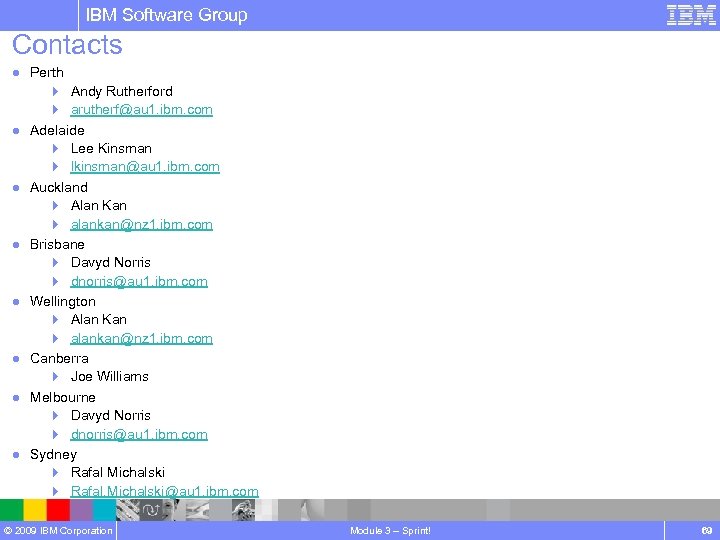Click the "Module 3 – Sprint!" footer text
Viewport: 720px width, 540px height.
point(390,531)
